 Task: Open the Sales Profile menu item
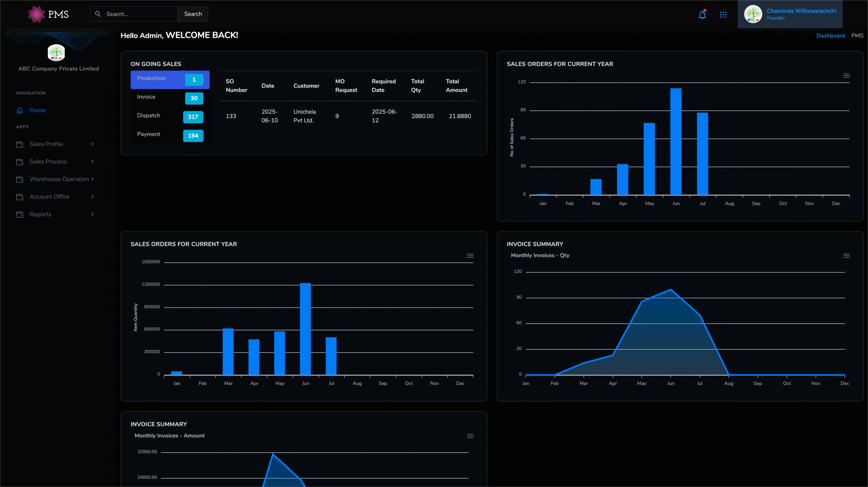(x=55, y=144)
